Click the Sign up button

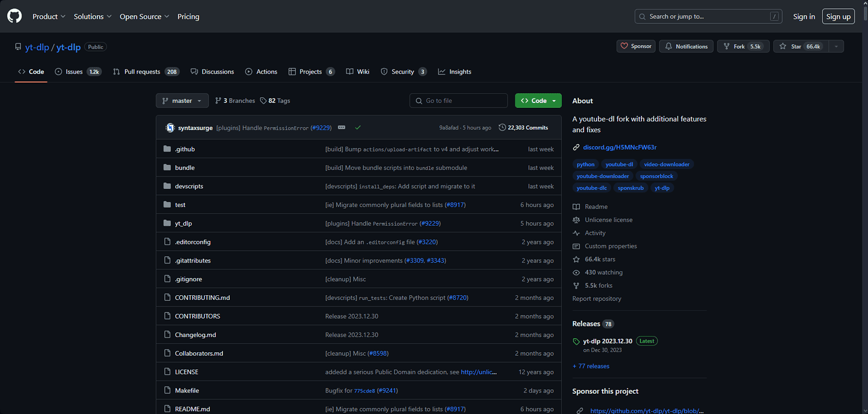pyautogui.click(x=838, y=16)
